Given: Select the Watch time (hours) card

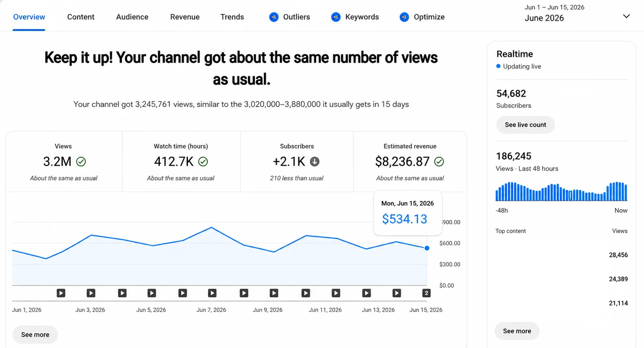Looking at the screenshot, I should 181,162.
